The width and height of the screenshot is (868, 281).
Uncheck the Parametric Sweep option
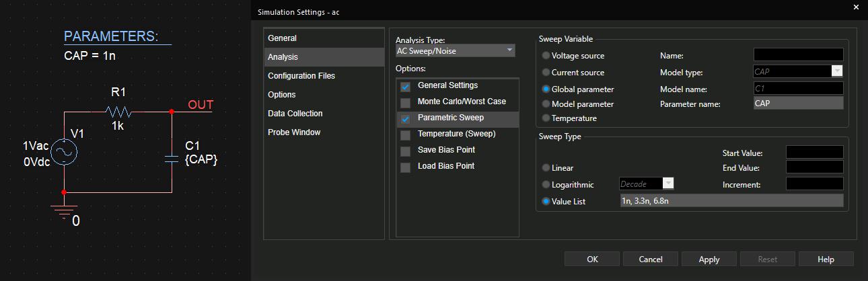tap(405, 119)
